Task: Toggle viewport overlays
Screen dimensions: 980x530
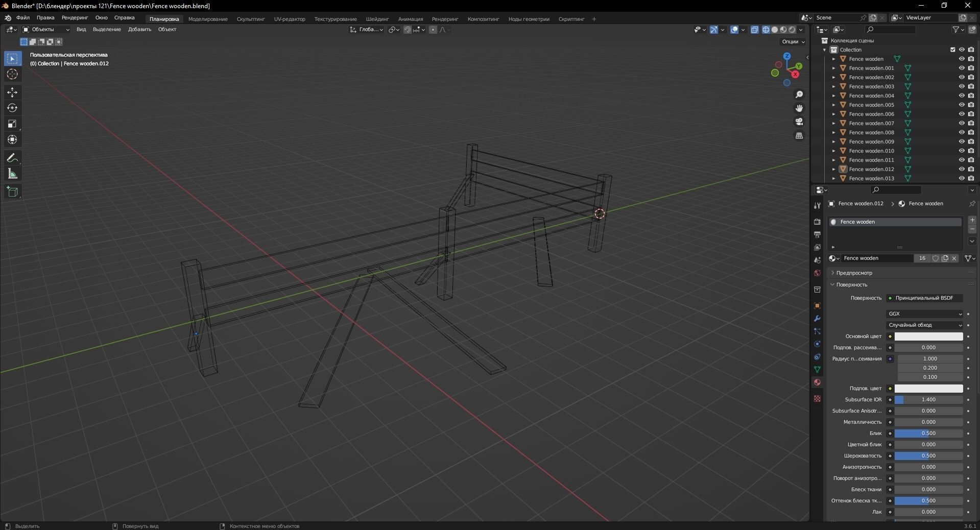Action: [734, 30]
